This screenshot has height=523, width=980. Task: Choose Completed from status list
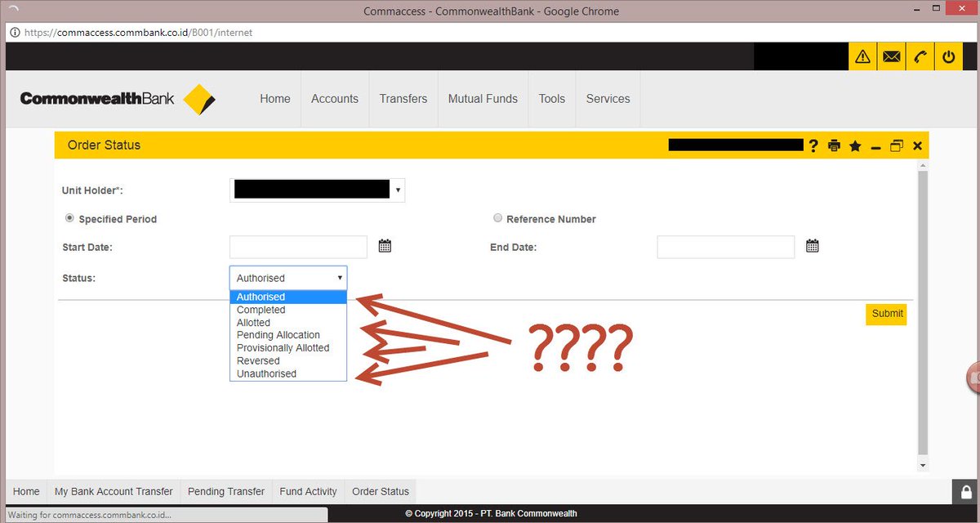[x=288, y=310]
